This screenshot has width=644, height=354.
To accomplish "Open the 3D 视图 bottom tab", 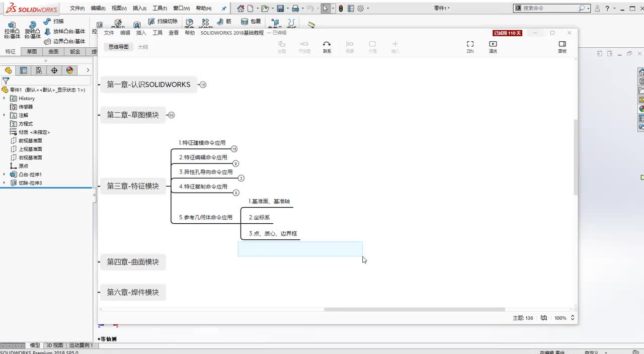I will (x=55, y=345).
